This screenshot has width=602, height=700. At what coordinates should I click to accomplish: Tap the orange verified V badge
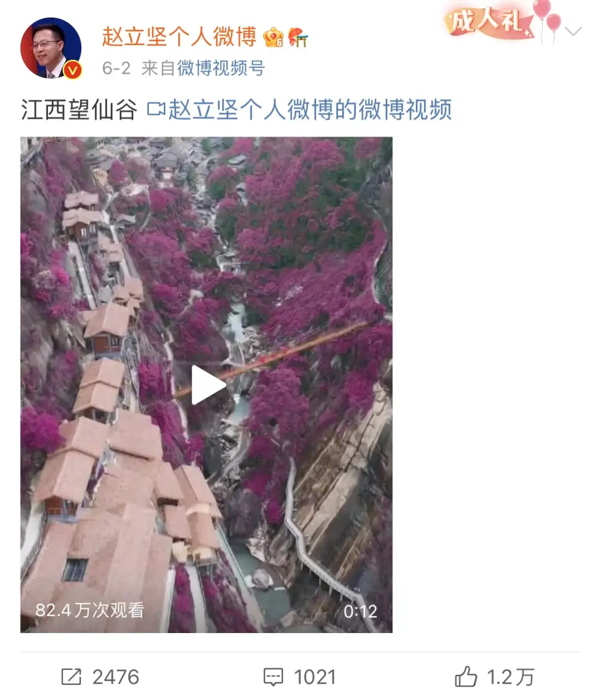[x=74, y=70]
